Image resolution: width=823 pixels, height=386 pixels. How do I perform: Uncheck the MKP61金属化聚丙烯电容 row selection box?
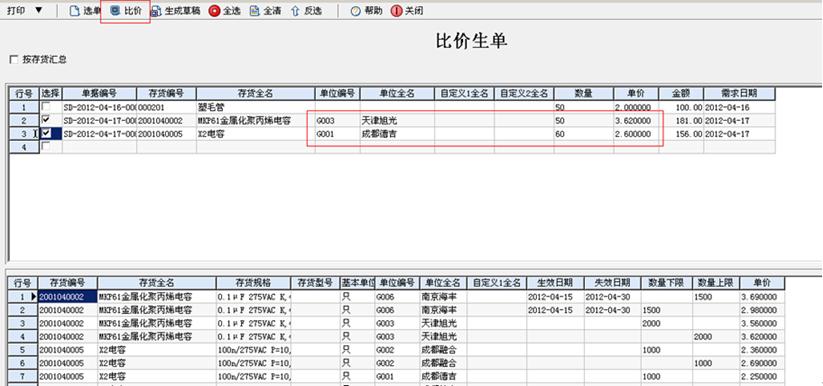tap(46, 120)
